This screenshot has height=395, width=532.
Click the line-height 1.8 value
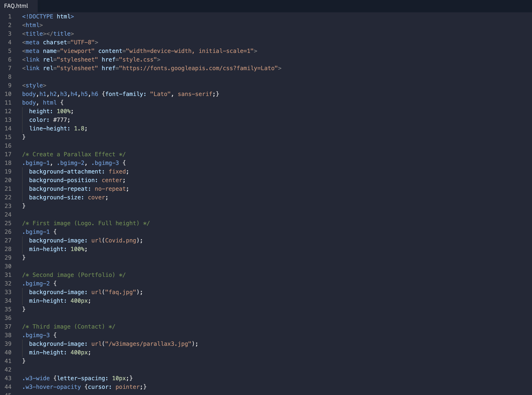click(79, 128)
